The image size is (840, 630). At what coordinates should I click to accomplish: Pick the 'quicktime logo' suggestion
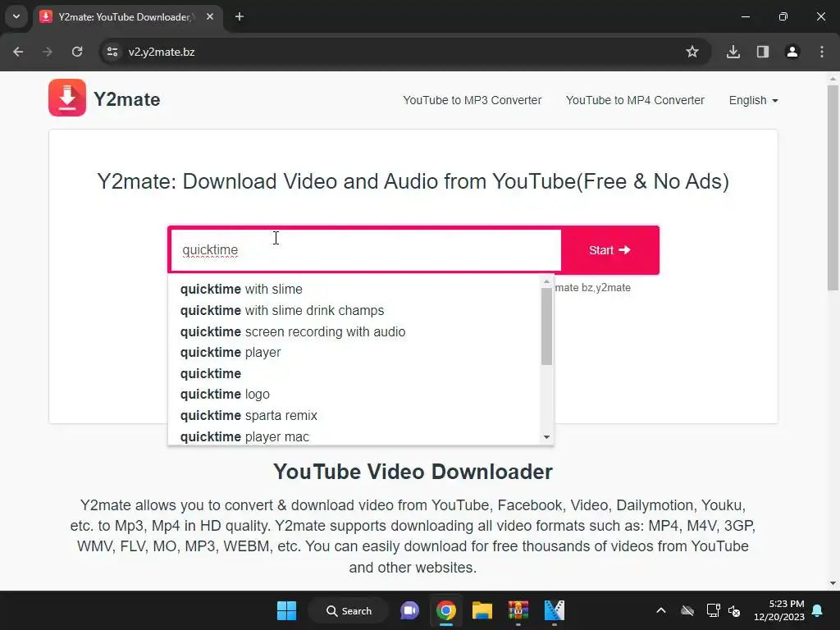click(354, 395)
